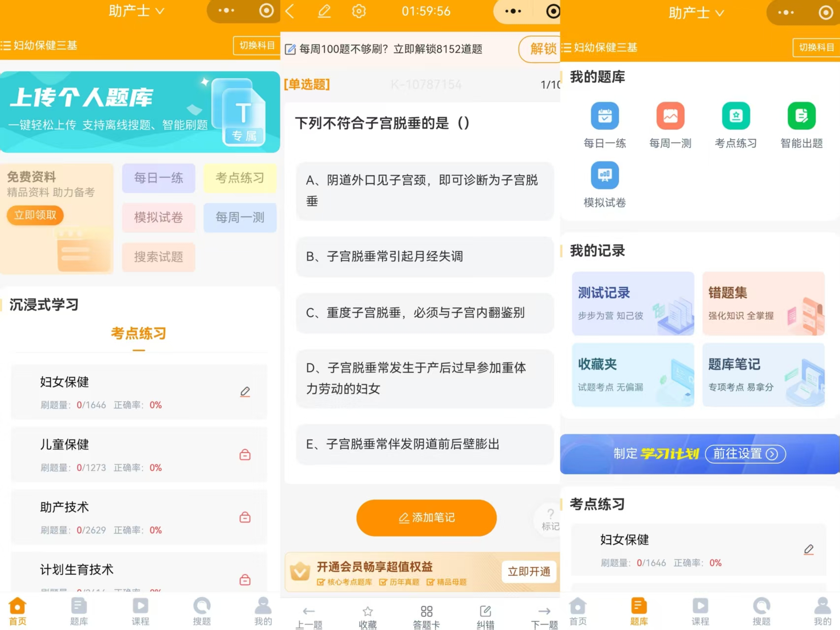This screenshot has width=840, height=630.
Task: Tap the lock icon on 儿童保健
Action: (x=245, y=454)
